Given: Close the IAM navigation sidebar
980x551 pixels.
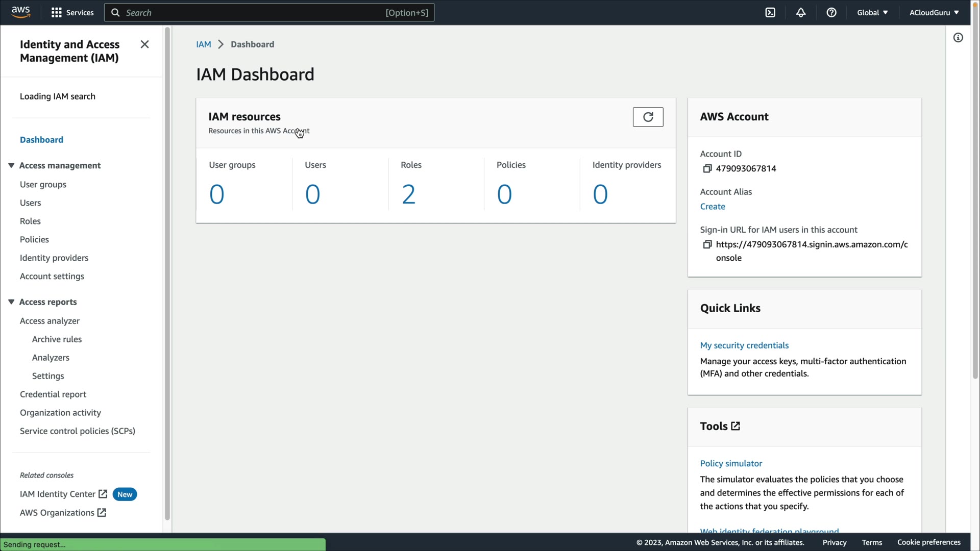Looking at the screenshot, I should tap(144, 44).
